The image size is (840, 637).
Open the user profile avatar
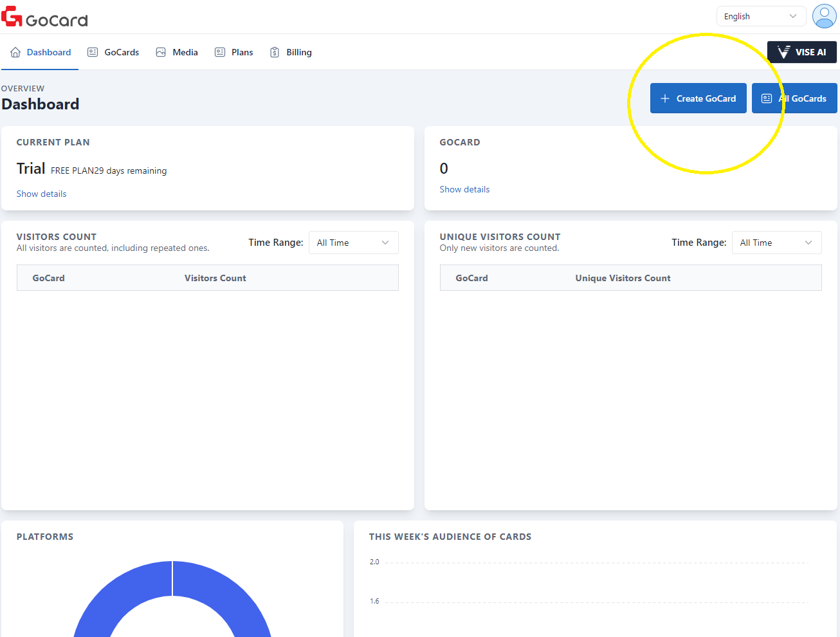pyautogui.click(x=824, y=16)
